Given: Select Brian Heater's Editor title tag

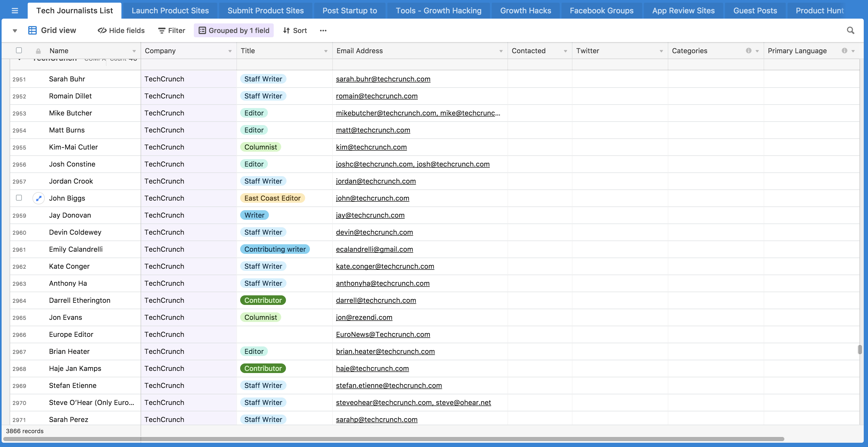Looking at the screenshot, I should pyautogui.click(x=254, y=351).
